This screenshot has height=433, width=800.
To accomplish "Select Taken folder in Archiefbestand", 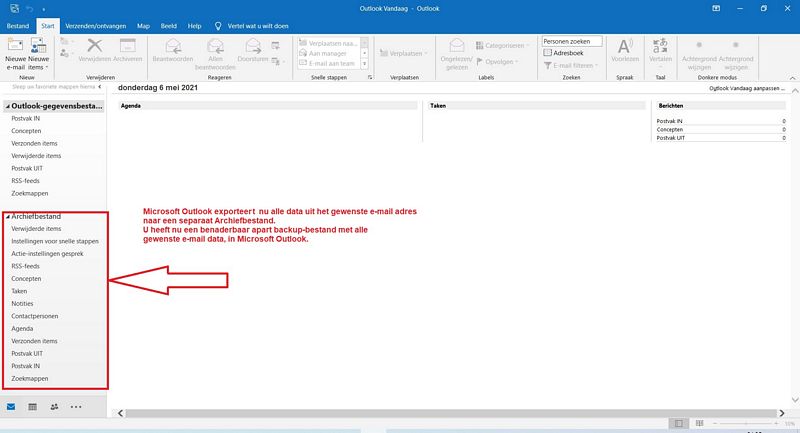I will pos(19,291).
